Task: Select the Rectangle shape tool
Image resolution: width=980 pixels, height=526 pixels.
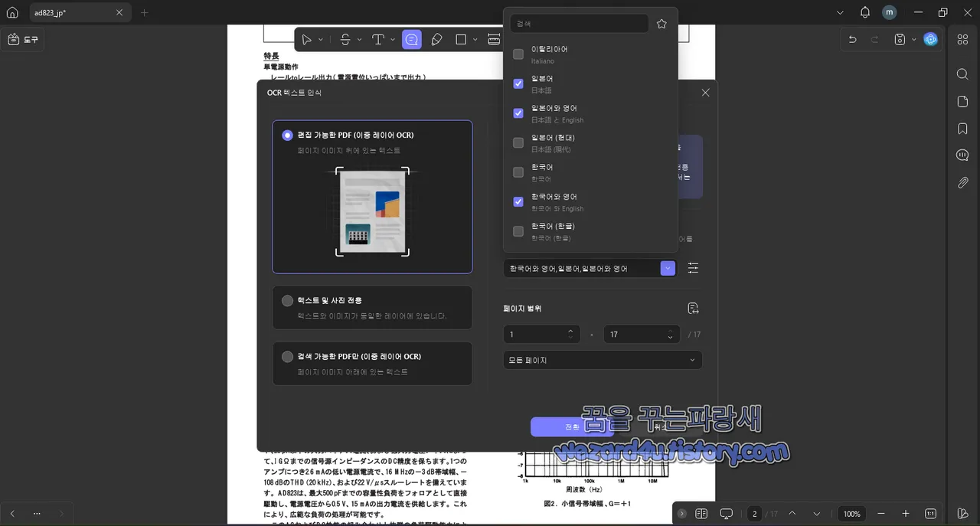Action: click(x=462, y=39)
